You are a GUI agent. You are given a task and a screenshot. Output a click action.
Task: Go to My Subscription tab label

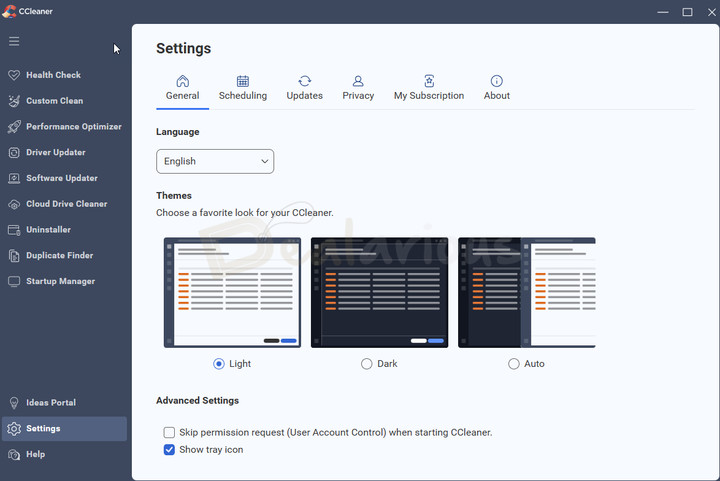tap(429, 95)
